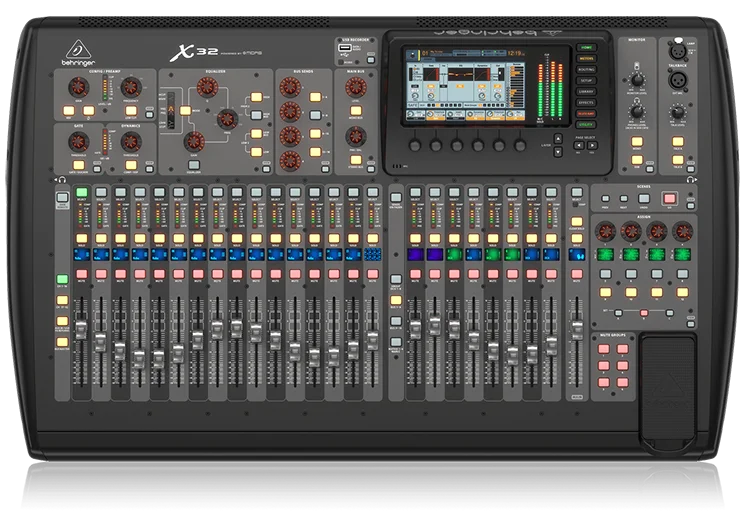The height and width of the screenshot is (511, 750).
Task: Select the CH 17-32 input layer button
Action: (x=62, y=300)
